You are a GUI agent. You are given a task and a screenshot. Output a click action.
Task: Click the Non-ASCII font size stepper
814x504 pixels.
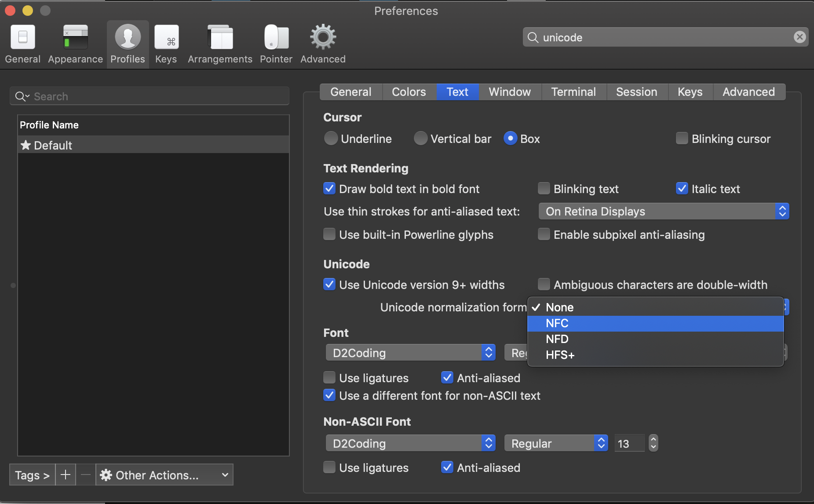tap(653, 443)
